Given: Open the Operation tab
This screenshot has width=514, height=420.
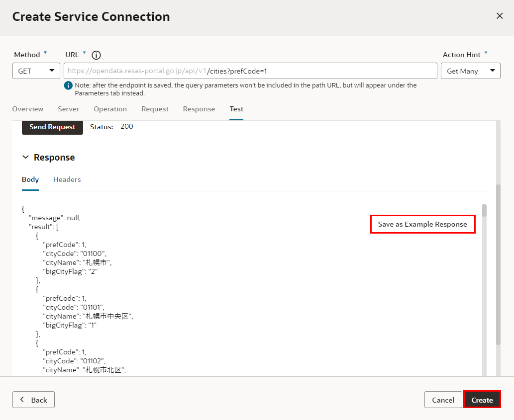Looking at the screenshot, I should (110, 109).
